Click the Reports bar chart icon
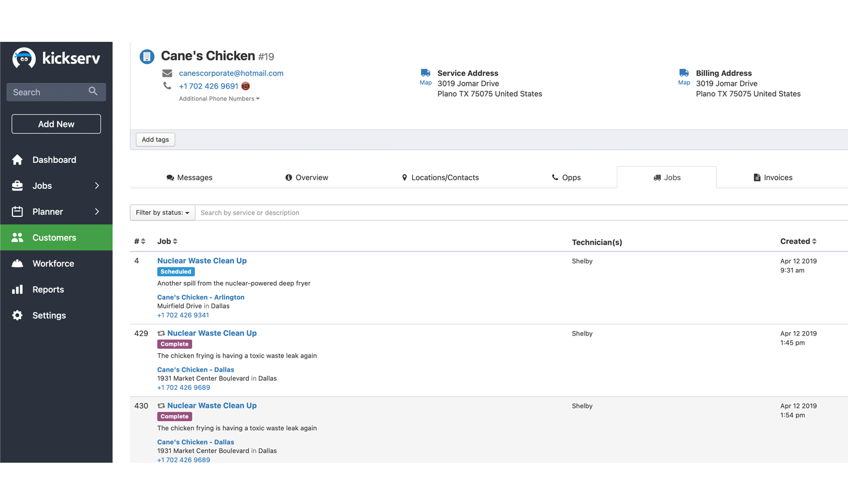 pyautogui.click(x=18, y=289)
